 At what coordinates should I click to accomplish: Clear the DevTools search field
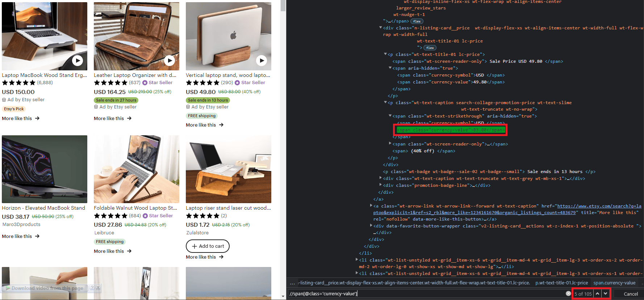pos(568,293)
